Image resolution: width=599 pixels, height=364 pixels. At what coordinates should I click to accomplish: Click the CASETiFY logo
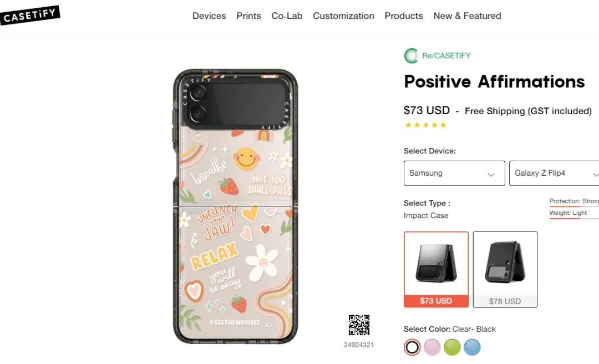pyautogui.click(x=31, y=14)
